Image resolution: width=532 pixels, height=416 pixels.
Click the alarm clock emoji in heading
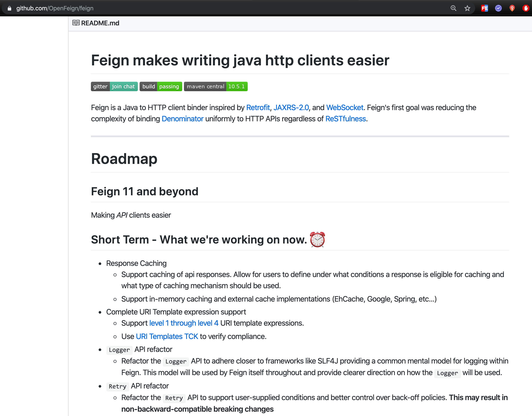(317, 239)
